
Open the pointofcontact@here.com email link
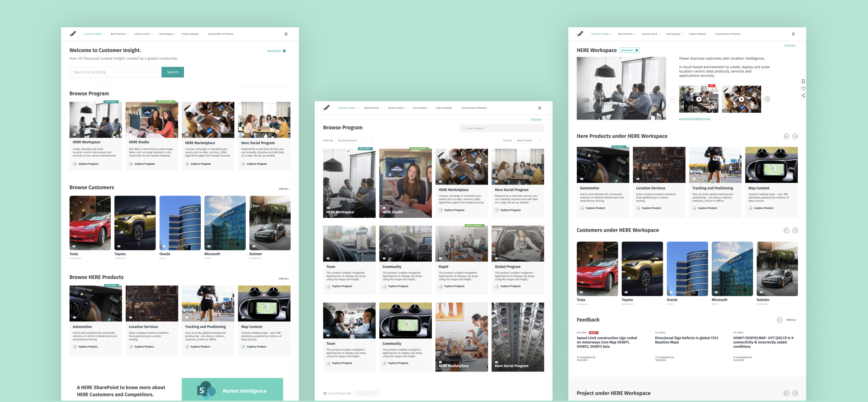(694, 119)
